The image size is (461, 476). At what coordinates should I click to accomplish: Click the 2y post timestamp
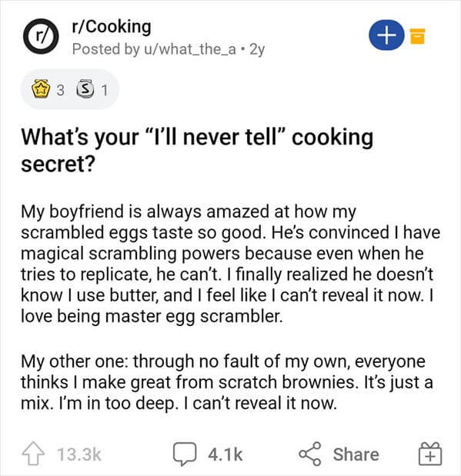coord(257,49)
